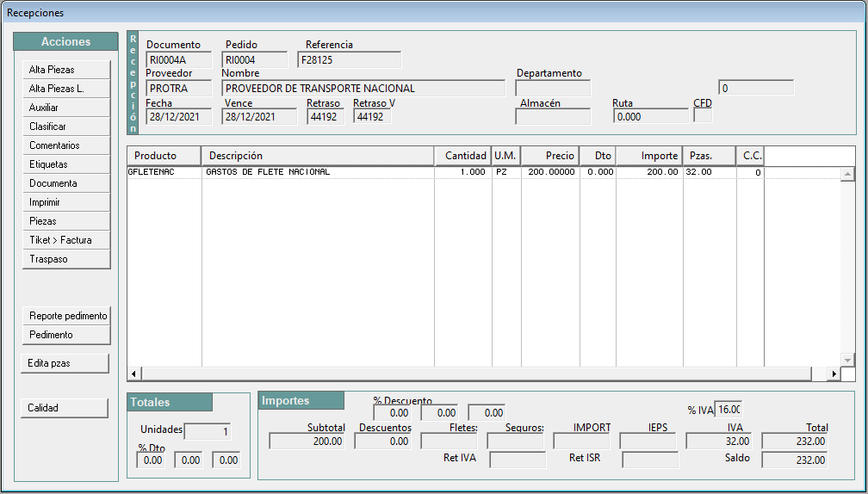Click the Retraso field 44192
This screenshot has height=494, width=868.
click(x=325, y=117)
